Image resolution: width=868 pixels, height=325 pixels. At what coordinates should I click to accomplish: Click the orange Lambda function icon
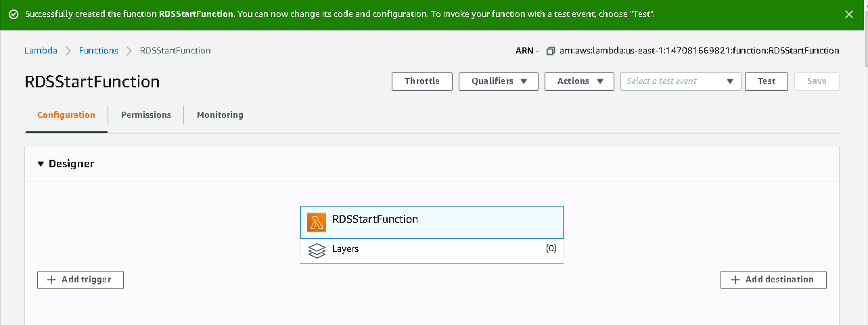317,222
